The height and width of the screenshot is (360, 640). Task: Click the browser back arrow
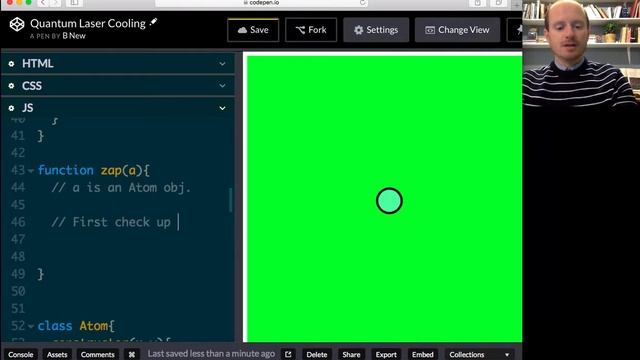pyautogui.click(x=43, y=3)
